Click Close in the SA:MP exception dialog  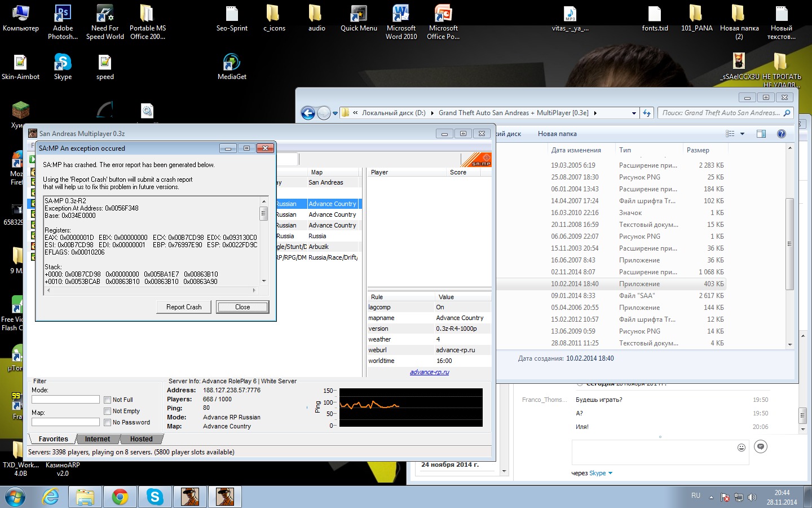tap(242, 307)
